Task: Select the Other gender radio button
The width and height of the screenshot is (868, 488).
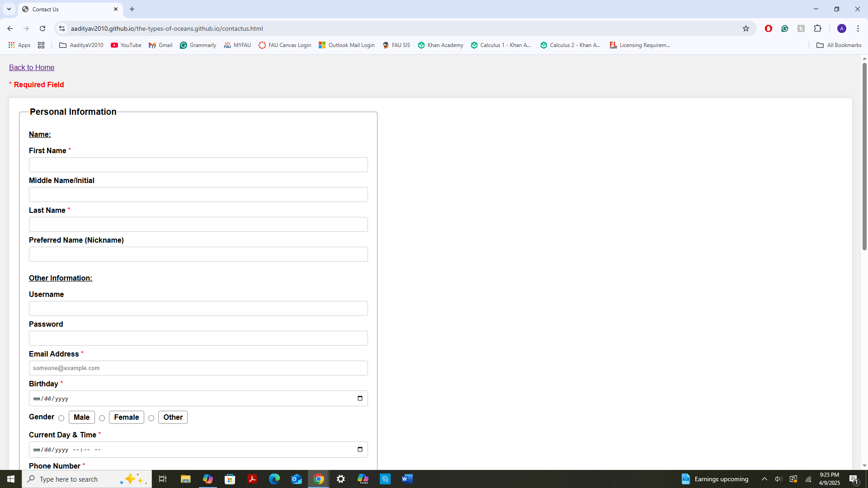Action: click(151, 418)
